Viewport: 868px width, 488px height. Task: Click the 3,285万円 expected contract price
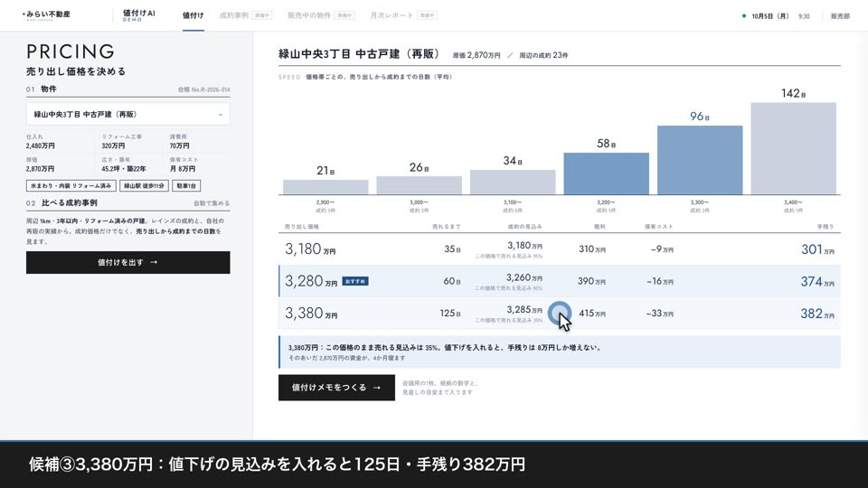click(524, 310)
